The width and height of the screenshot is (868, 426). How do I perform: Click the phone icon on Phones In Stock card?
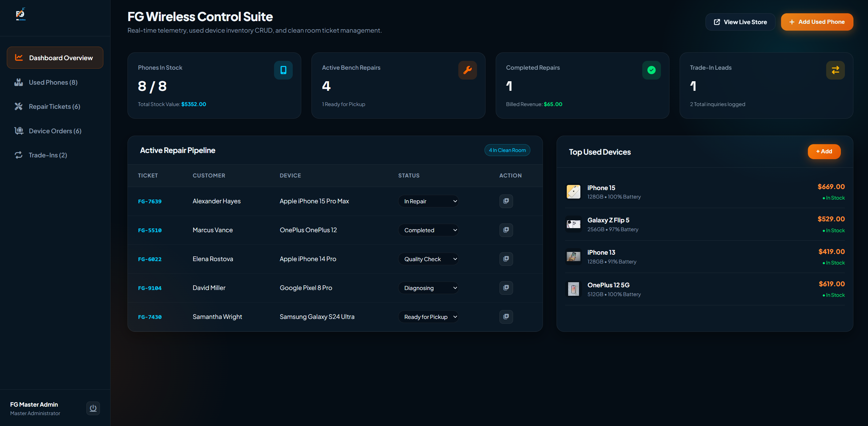283,70
